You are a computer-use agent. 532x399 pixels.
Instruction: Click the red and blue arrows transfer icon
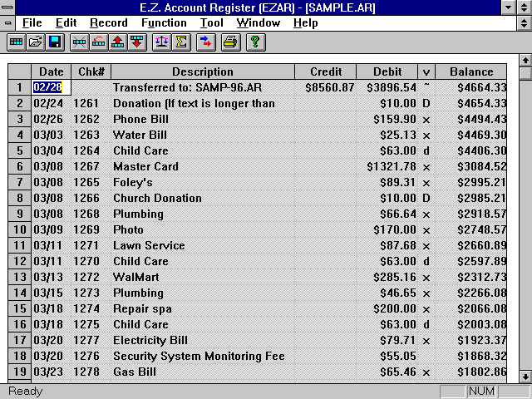pyautogui.click(x=206, y=41)
